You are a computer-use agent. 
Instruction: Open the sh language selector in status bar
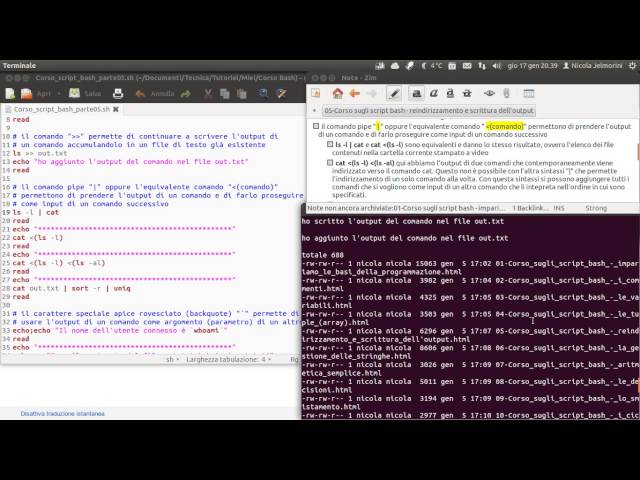pyautogui.click(x=172, y=360)
